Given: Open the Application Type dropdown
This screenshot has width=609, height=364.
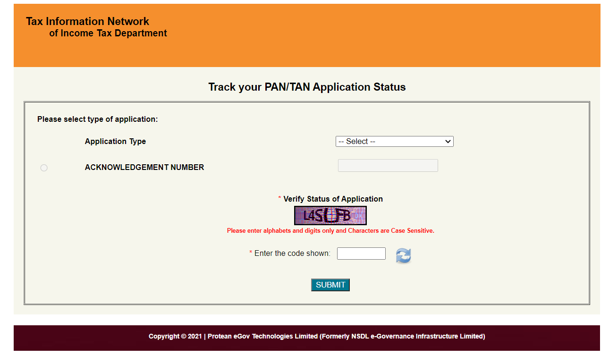Looking at the screenshot, I should pyautogui.click(x=394, y=141).
